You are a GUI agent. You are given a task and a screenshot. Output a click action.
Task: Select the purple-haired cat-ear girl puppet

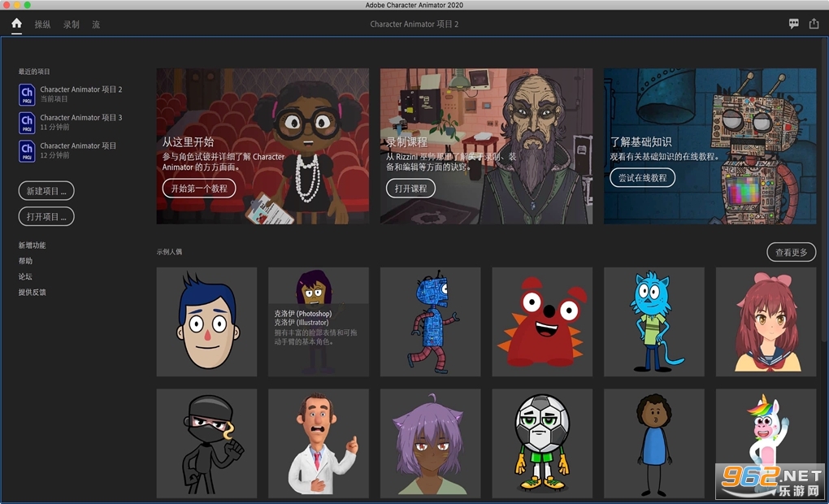coord(431,443)
